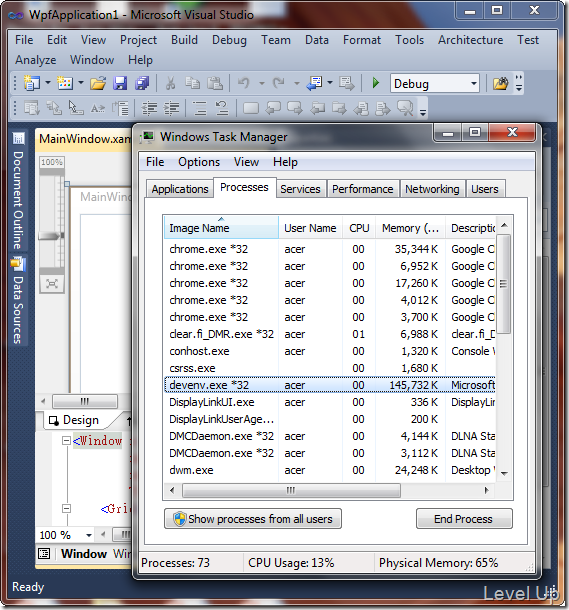569x610 pixels.
Task: Open the Build menu in Visual Studio
Action: [x=184, y=40]
